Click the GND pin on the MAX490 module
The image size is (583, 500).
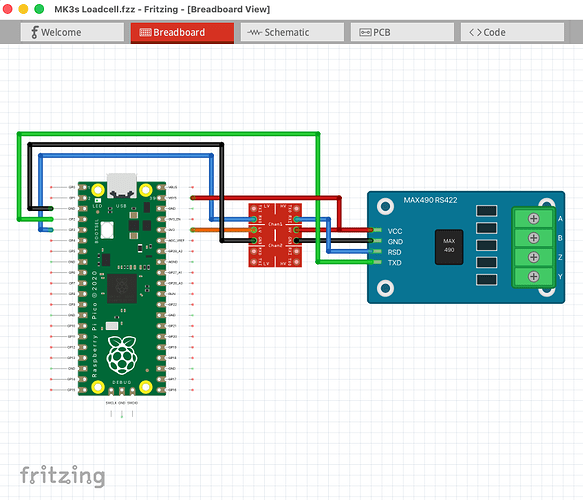376,241
